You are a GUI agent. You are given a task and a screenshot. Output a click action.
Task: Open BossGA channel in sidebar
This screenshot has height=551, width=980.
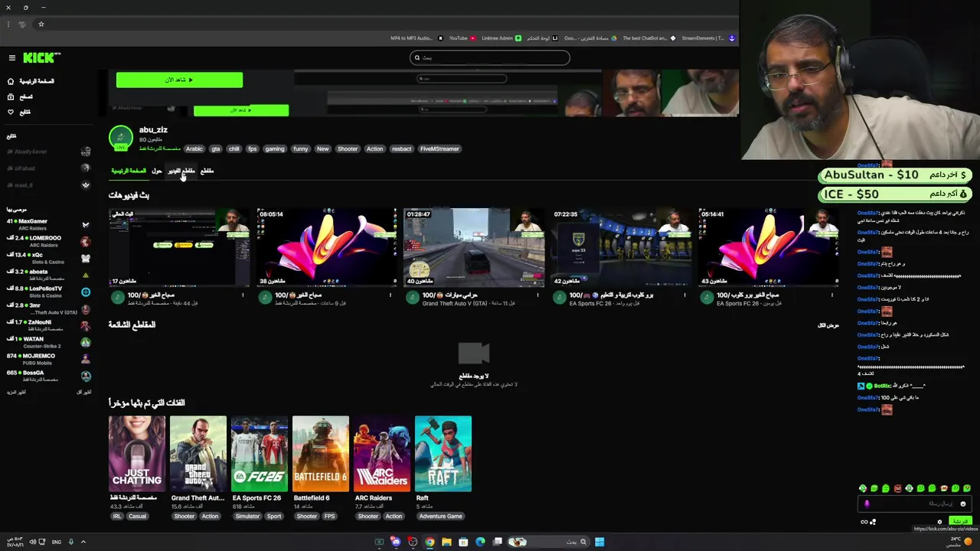(x=49, y=376)
